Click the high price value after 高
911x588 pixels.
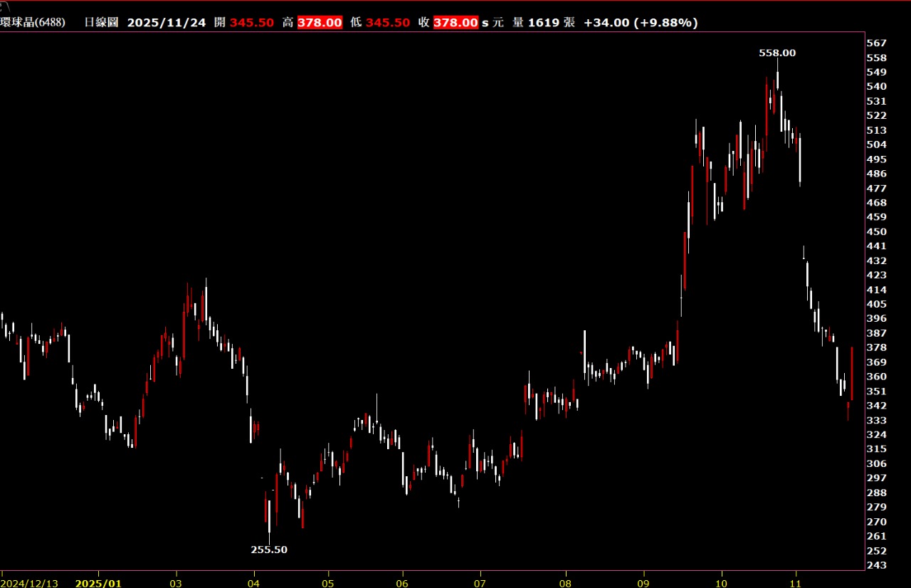(319, 22)
